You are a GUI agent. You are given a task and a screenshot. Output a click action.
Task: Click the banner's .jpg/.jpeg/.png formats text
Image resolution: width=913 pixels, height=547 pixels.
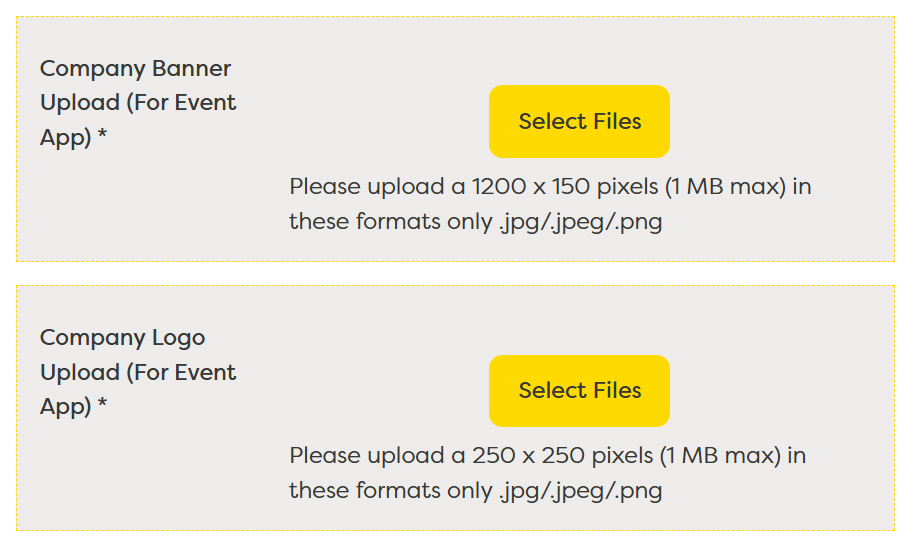580,222
